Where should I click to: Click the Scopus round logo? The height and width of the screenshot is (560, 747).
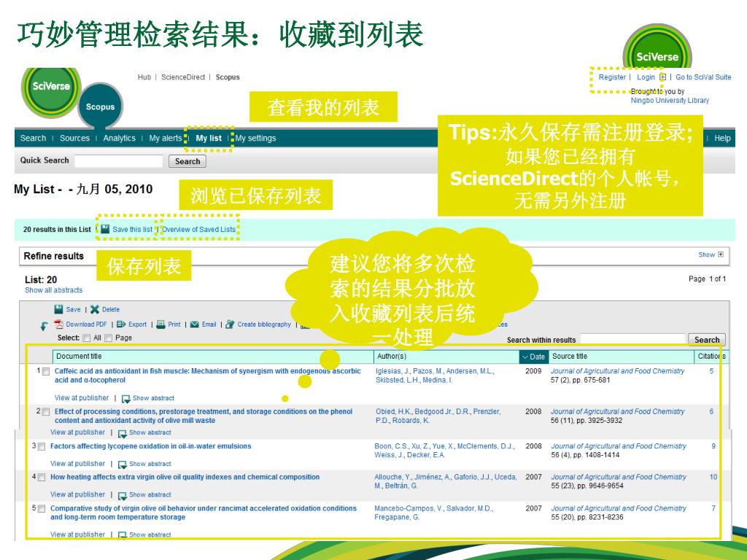[x=100, y=106]
